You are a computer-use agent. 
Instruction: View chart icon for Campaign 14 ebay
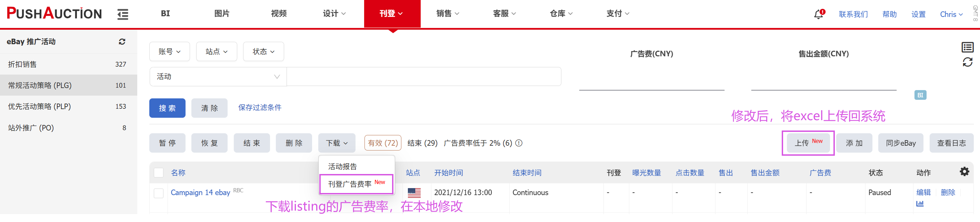[x=920, y=203]
